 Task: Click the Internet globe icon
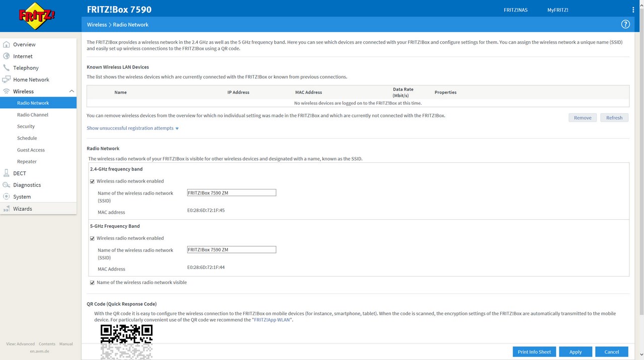[x=7, y=56]
